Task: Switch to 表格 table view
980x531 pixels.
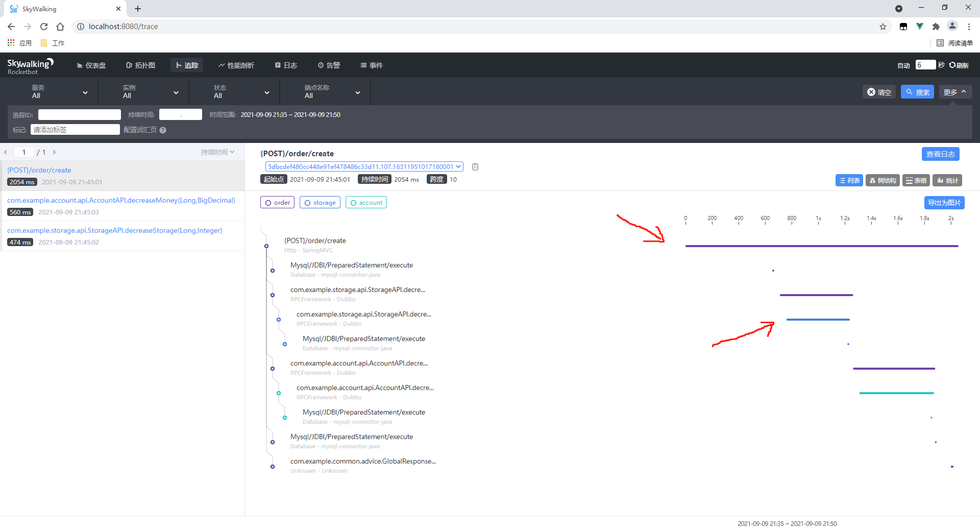Action: [x=916, y=180]
